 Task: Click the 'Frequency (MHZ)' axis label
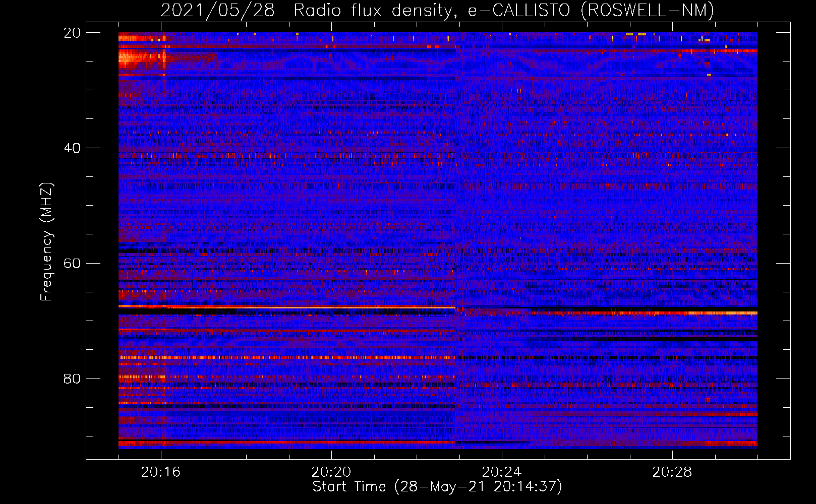point(46,241)
